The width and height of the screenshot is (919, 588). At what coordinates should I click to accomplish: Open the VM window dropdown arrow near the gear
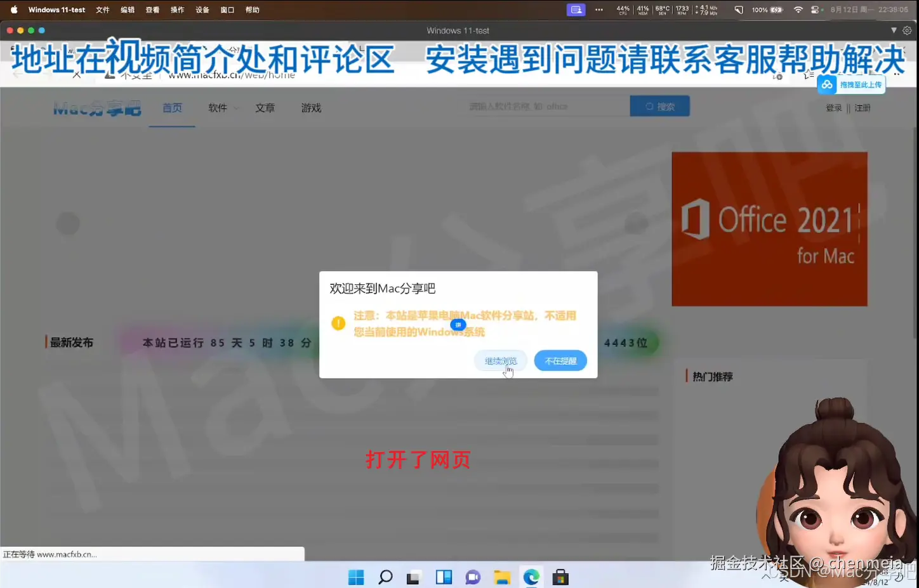click(x=894, y=30)
